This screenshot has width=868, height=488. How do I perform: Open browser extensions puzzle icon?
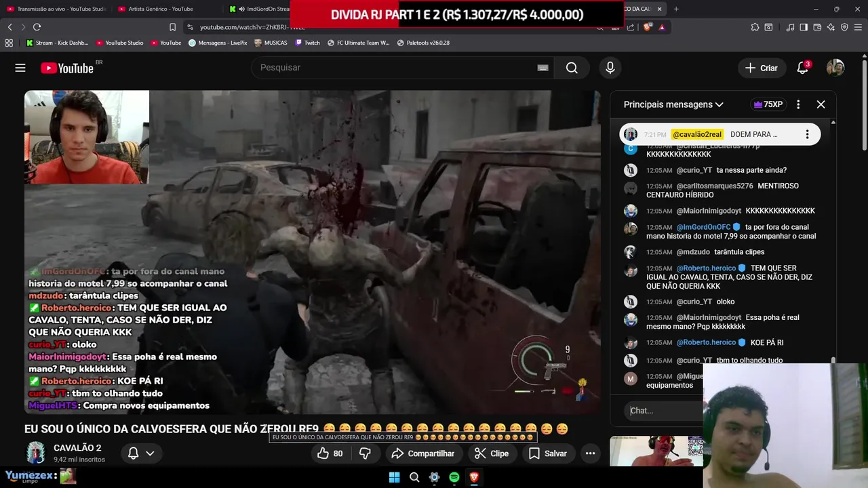coord(755,27)
